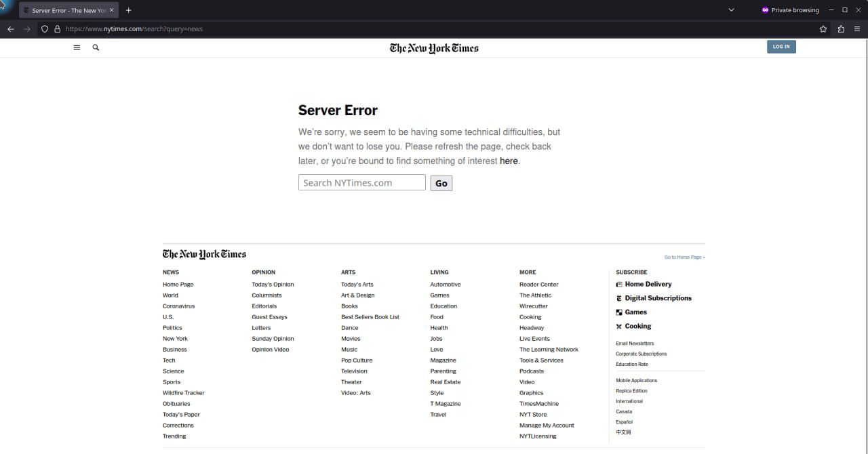Image resolution: width=868 pixels, height=454 pixels.
Task: Select the Server Error browser tab
Action: click(68, 10)
